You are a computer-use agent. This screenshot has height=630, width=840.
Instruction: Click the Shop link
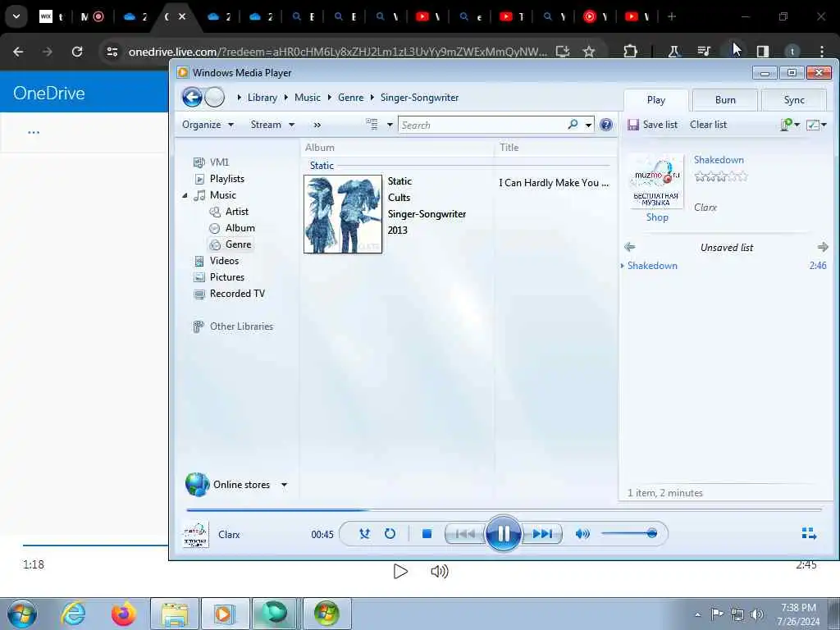click(x=657, y=217)
